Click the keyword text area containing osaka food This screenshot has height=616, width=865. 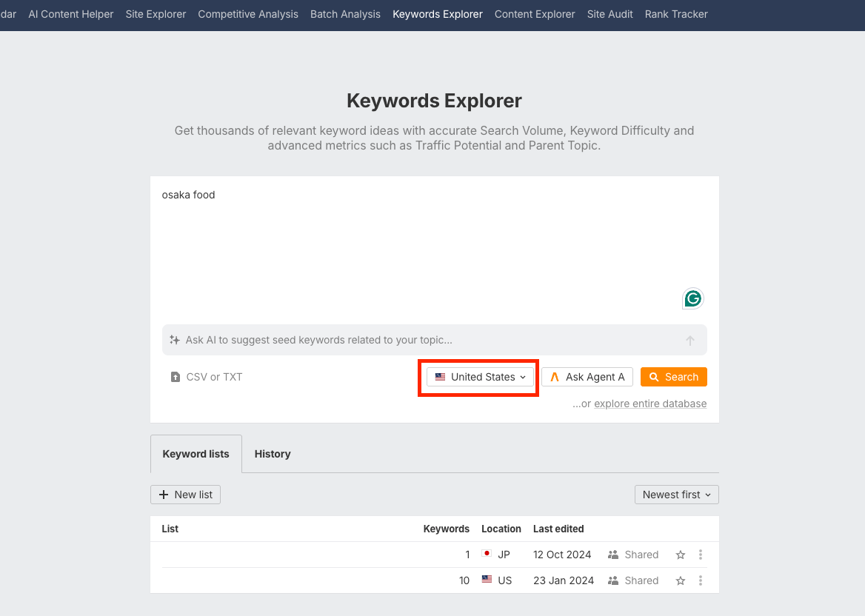pos(434,248)
